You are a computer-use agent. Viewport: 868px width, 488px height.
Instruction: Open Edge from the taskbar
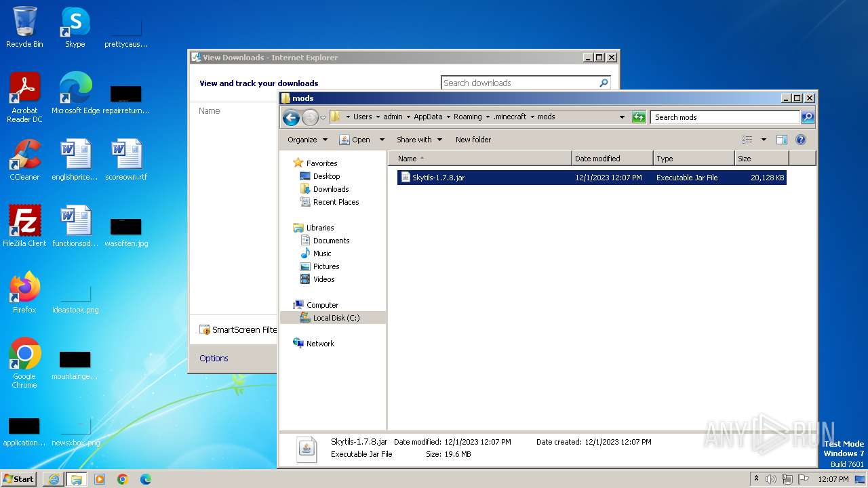point(146,479)
